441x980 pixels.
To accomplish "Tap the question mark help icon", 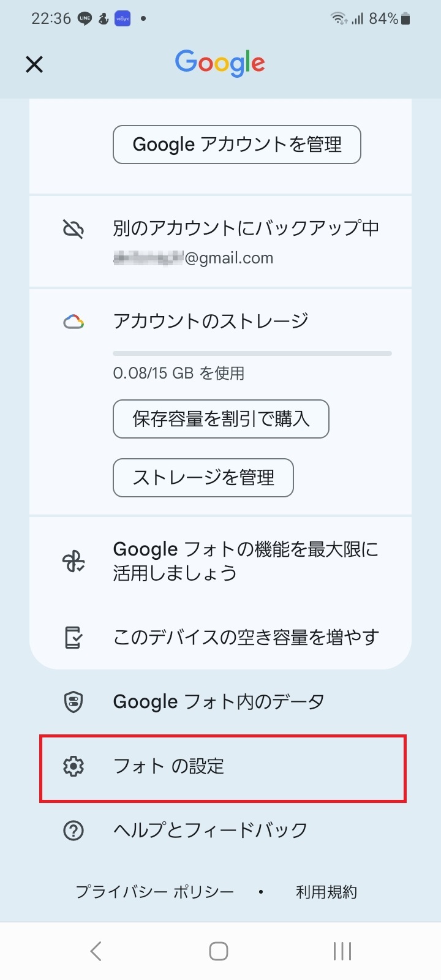I will click(x=73, y=831).
